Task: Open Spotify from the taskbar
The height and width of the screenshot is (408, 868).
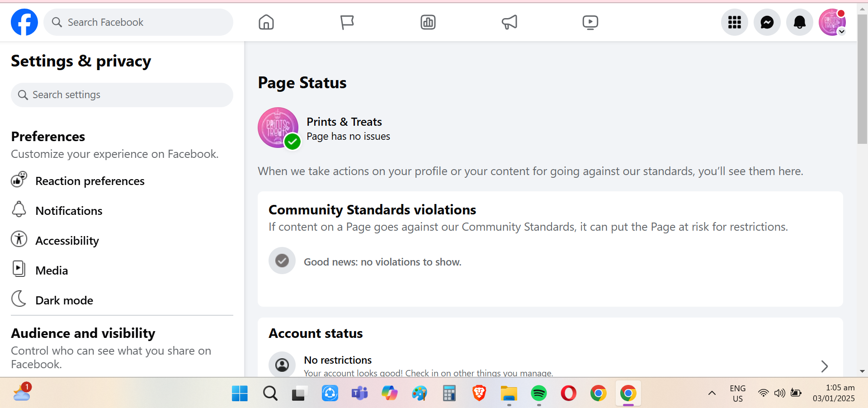Action: click(538, 394)
